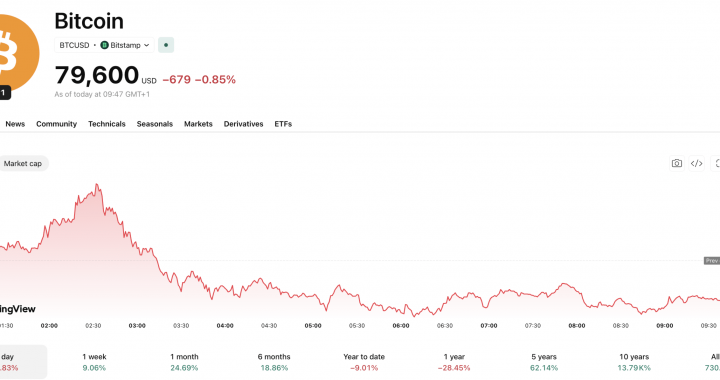Click the green market status dot button

166,45
